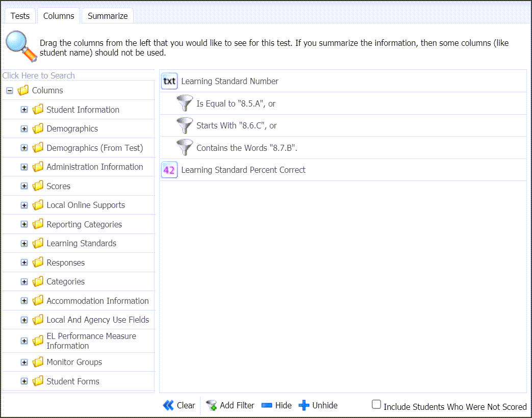Select the Learning Standard Percent Correct row
The height and width of the screenshot is (418, 532).
343,170
